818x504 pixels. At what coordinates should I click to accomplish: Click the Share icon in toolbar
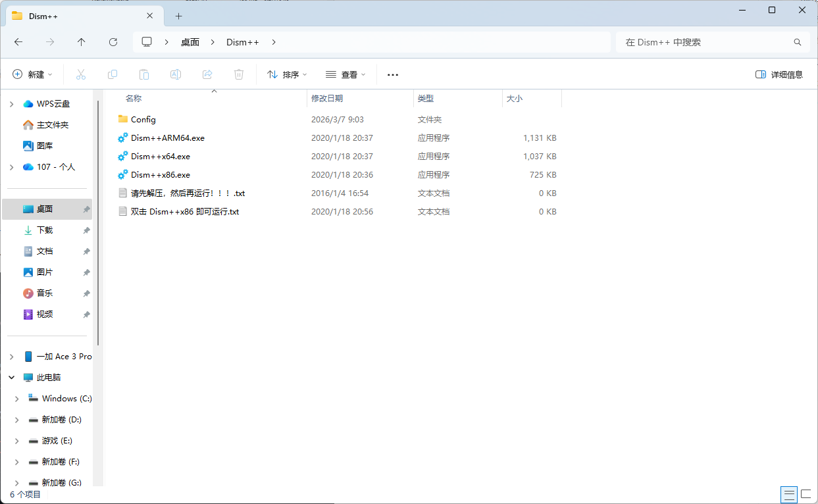pyautogui.click(x=207, y=75)
